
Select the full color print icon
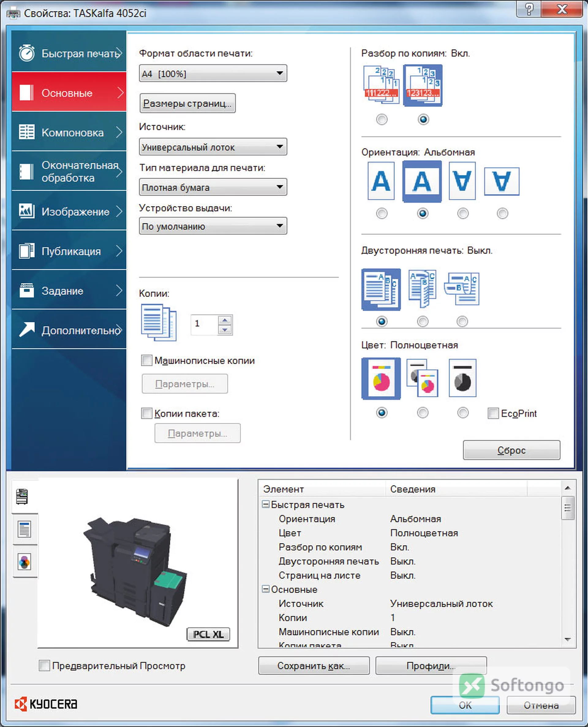(381, 378)
